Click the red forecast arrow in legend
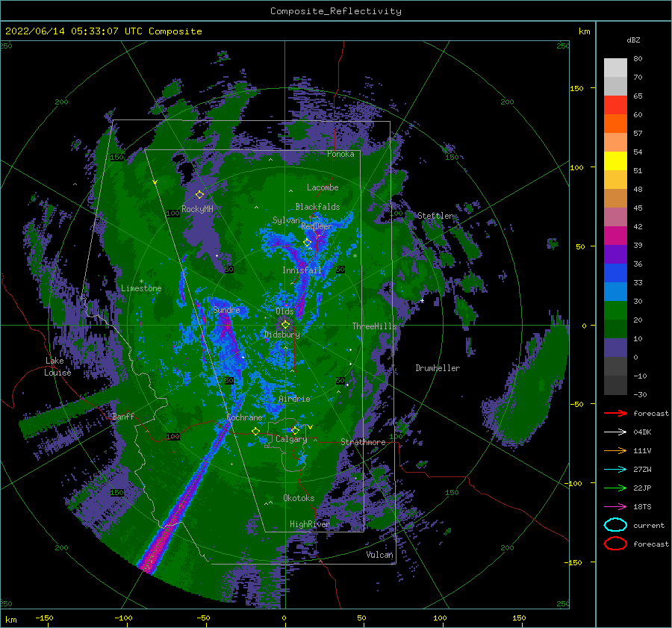The width and height of the screenshot is (672, 628). point(615,413)
